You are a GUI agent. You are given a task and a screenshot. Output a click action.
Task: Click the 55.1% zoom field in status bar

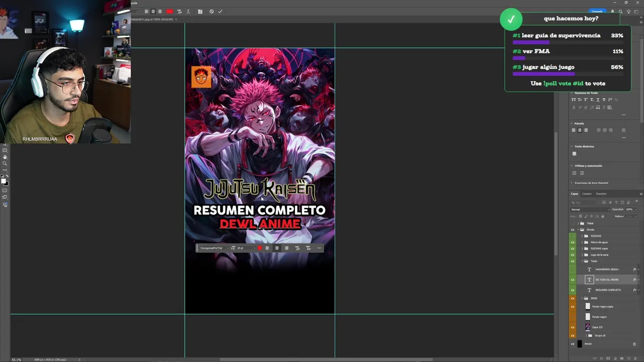(16, 359)
